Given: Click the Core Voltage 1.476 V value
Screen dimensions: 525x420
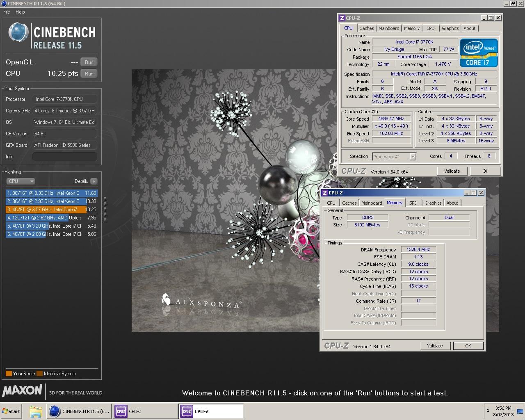Looking at the screenshot, I should (443, 64).
